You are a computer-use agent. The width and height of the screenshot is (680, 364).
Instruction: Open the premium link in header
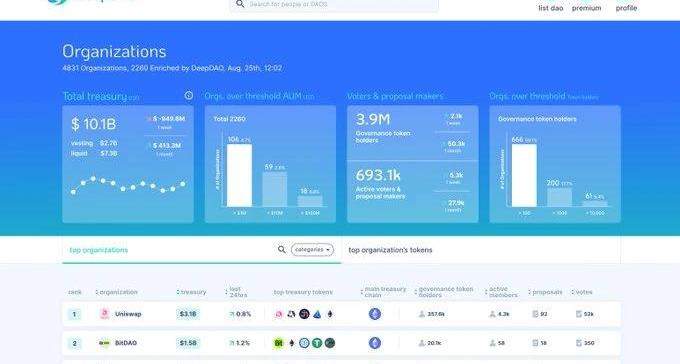pos(586,8)
